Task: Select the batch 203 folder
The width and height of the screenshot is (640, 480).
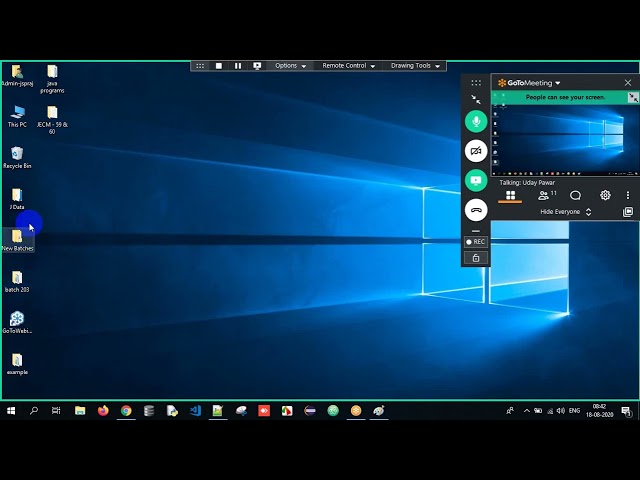Action: click(17, 281)
